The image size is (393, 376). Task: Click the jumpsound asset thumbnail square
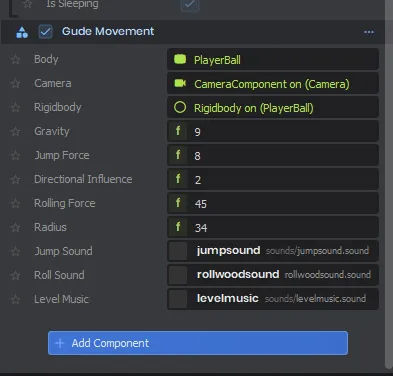pyautogui.click(x=178, y=251)
